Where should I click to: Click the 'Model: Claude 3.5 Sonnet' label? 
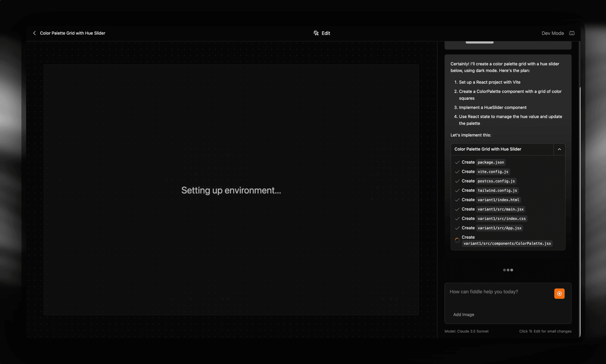466,331
